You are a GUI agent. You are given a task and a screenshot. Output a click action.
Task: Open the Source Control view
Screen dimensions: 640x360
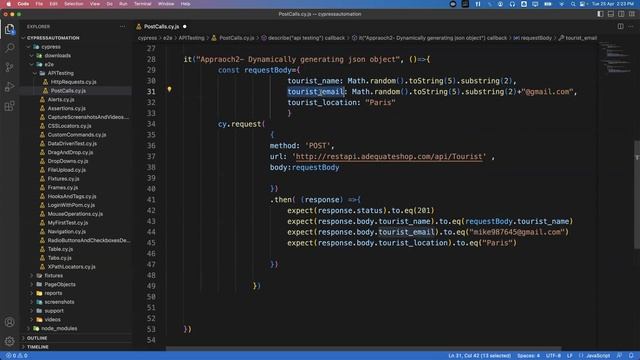(9, 67)
